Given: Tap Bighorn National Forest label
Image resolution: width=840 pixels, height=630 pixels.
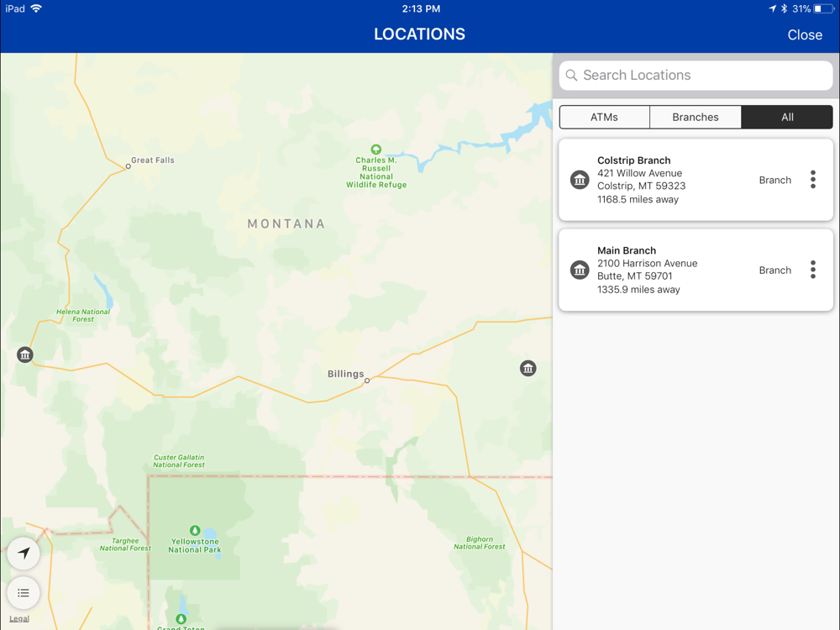Looking at the screenshot, I should (480, 543).
